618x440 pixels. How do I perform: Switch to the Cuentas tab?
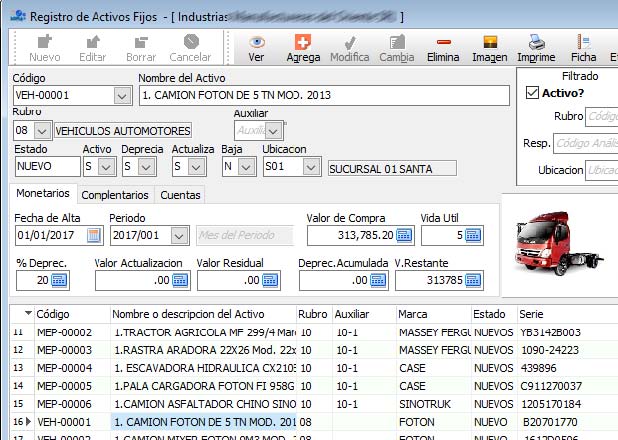click(180, 195)
